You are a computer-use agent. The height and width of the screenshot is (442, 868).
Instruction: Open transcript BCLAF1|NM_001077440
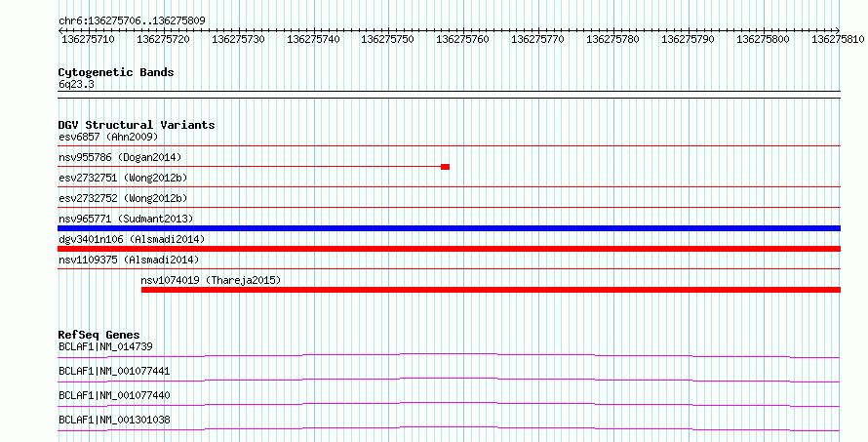point(114,395)
